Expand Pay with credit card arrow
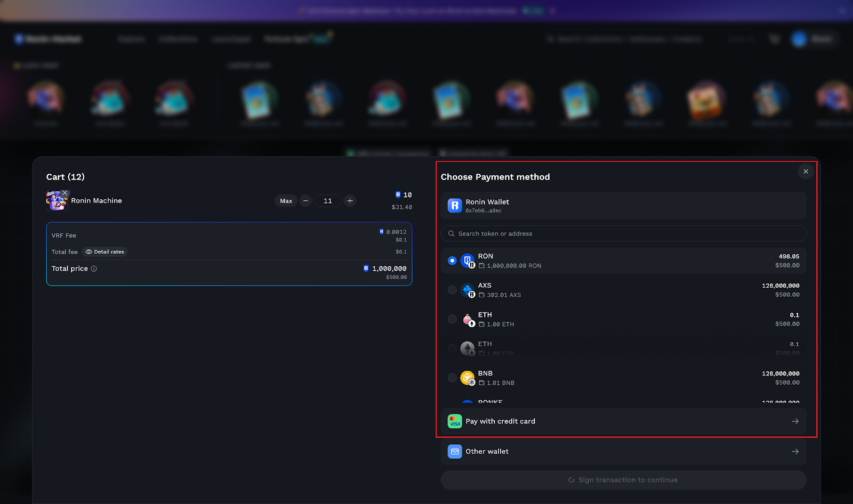This screenshot has width=853, height=504. point(795,421)
